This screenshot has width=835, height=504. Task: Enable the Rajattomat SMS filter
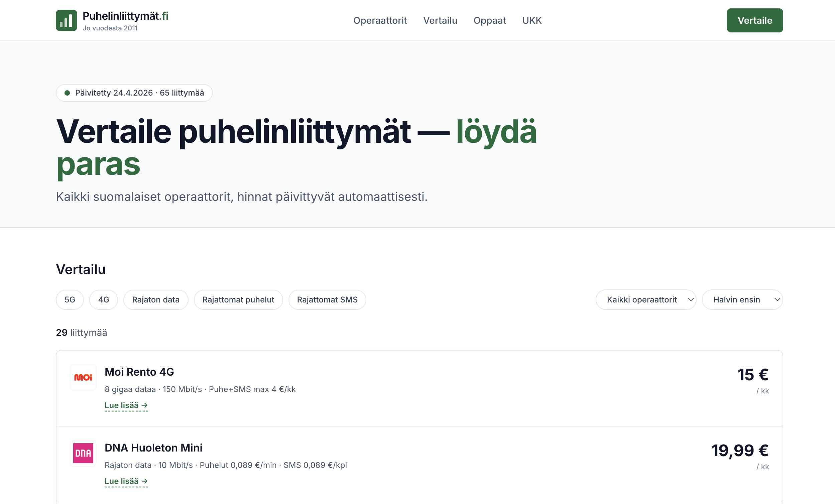click(x=327, y=299)
